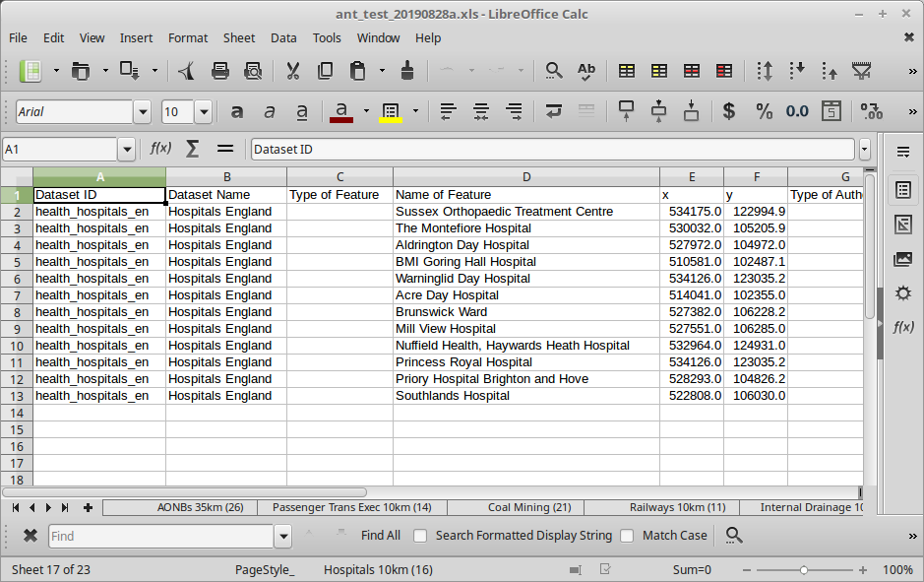Apply the dark red font color
Screen dimensions: 924x582
[x=341, y=111]
